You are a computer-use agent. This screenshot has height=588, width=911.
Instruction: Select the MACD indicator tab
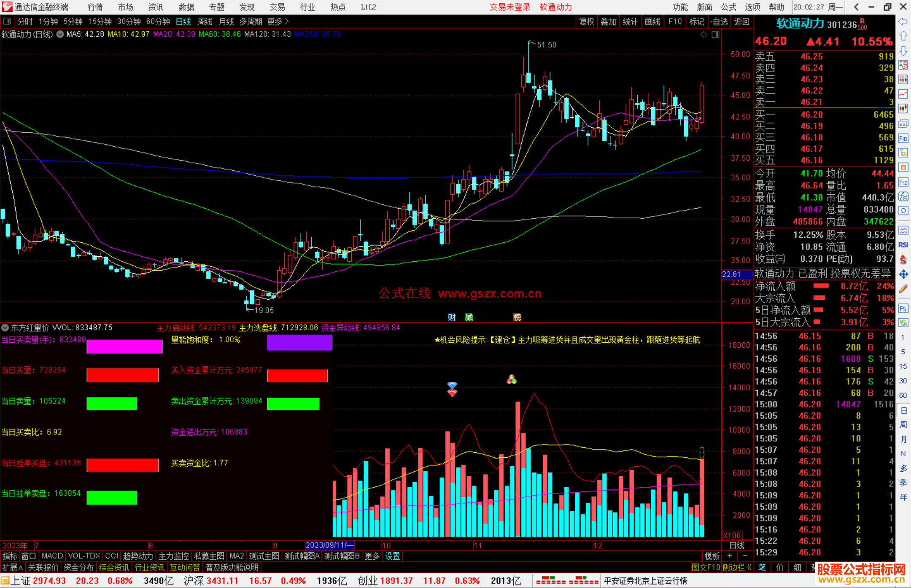click(x=52, y=556)
